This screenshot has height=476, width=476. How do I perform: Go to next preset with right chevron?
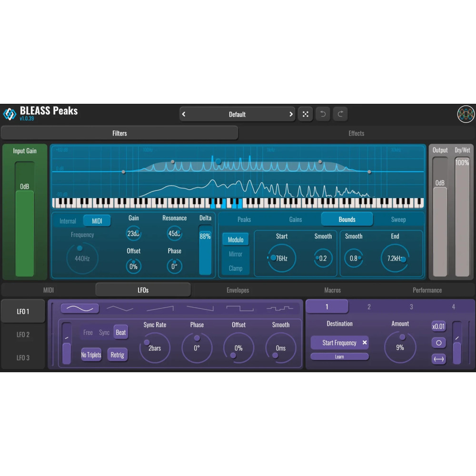pyautogui.click(x=291, y=114)
